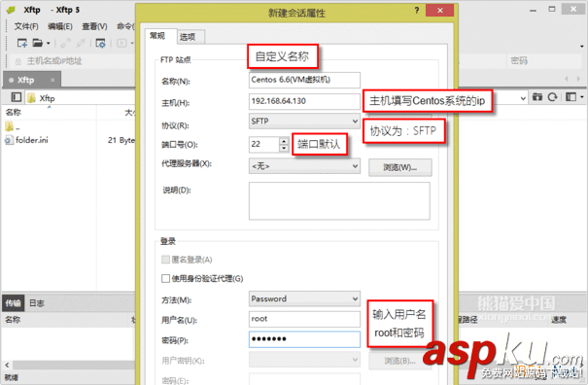Open the 查看(V) menu
The width and height of the screenshot is (588, 385).
tap(94, 26)
